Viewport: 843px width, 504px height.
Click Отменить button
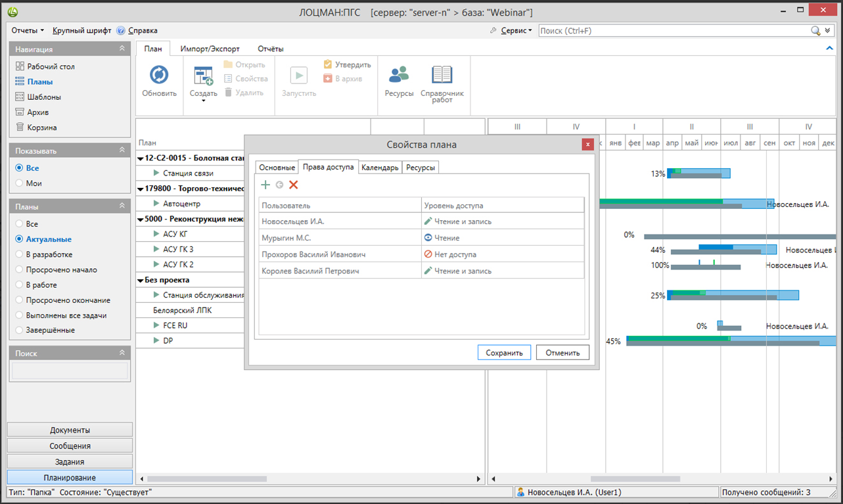point(562,353)
